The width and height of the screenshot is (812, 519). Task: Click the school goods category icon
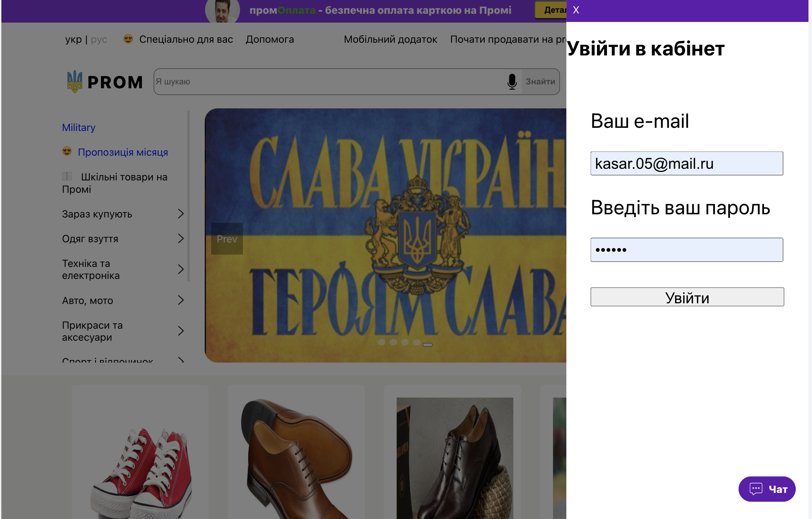pyautogui.click(x=67, y=176)
